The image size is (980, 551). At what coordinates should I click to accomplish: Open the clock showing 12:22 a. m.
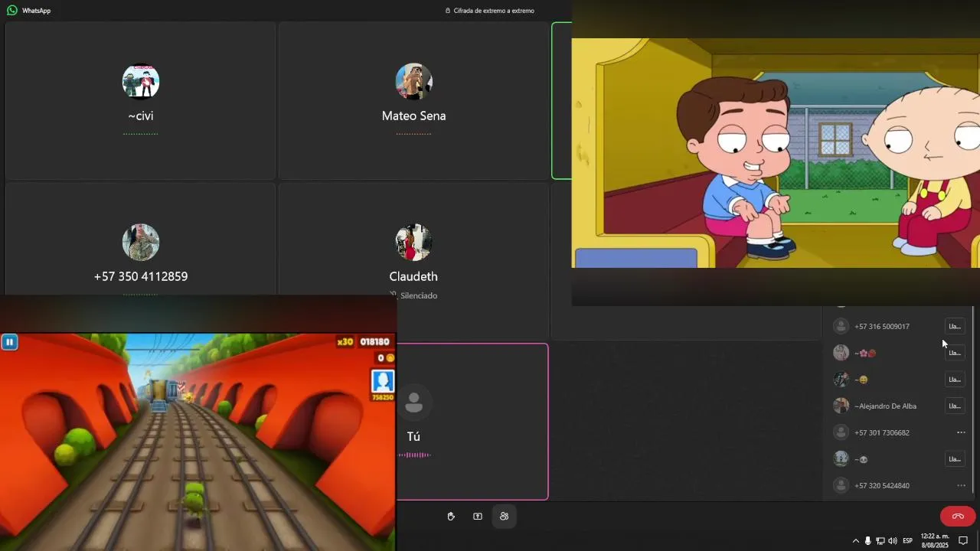pyautogui.click(x=934, y=540)
